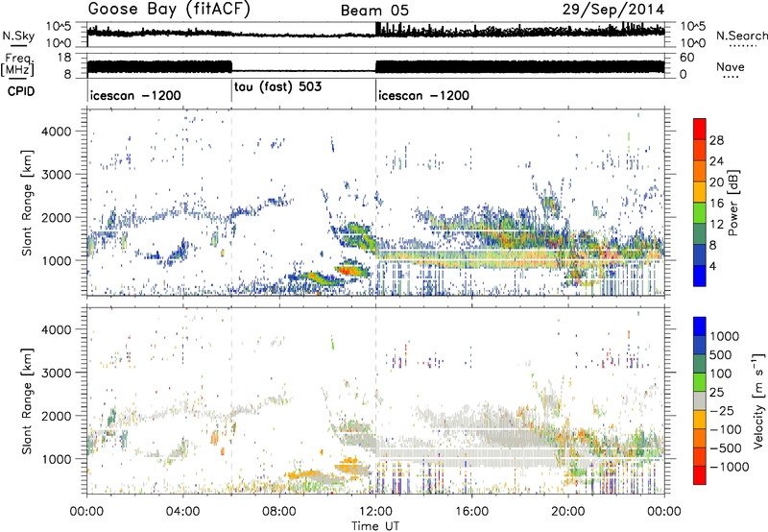768x532 pixels.
Task: Click the '16:00' time axis tick
Action: point(471,512)
